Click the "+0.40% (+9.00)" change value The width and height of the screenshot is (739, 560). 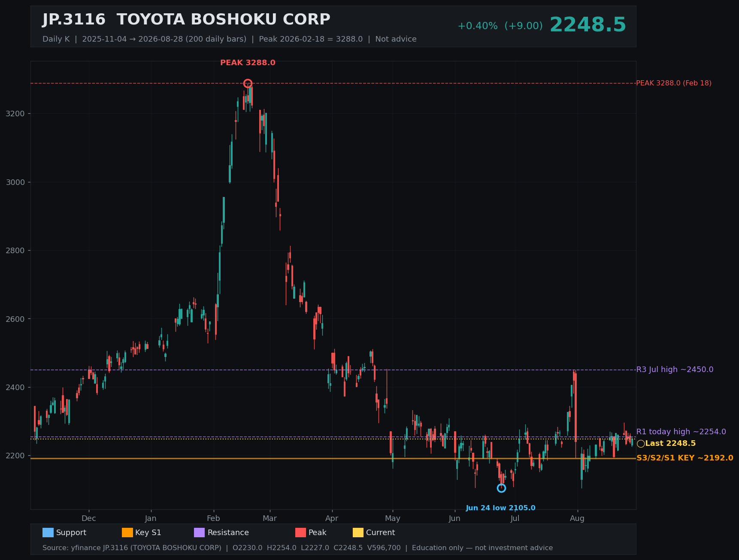(500, 26)
